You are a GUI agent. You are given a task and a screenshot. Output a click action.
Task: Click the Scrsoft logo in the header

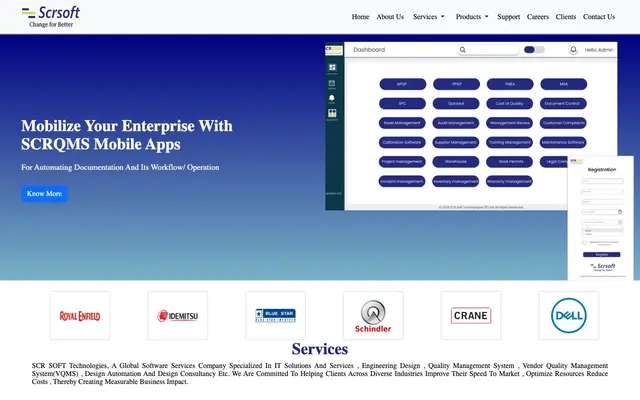[51, 17]
